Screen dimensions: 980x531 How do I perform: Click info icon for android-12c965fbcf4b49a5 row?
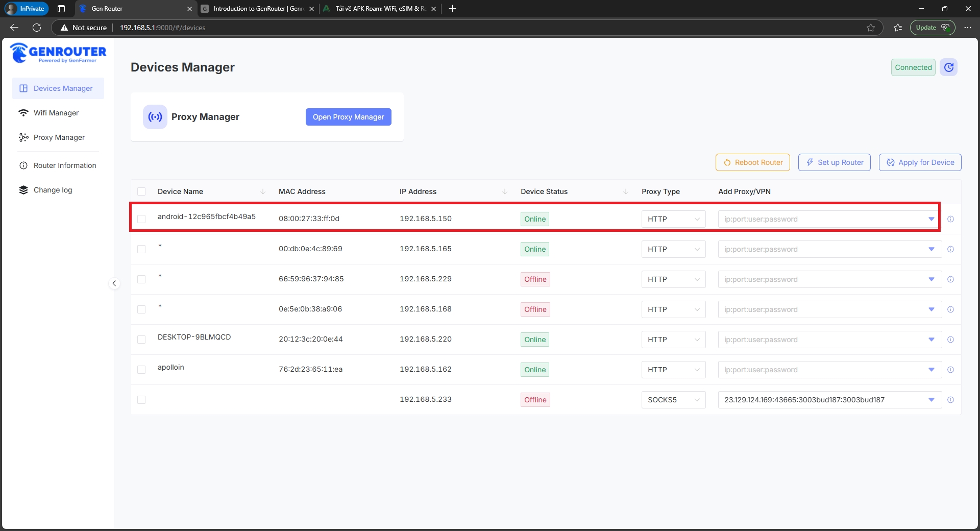[x=950, y=219]
